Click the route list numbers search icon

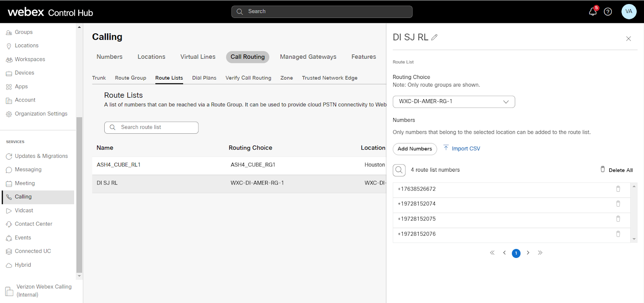pyautogui.click(x=399, y=170)
